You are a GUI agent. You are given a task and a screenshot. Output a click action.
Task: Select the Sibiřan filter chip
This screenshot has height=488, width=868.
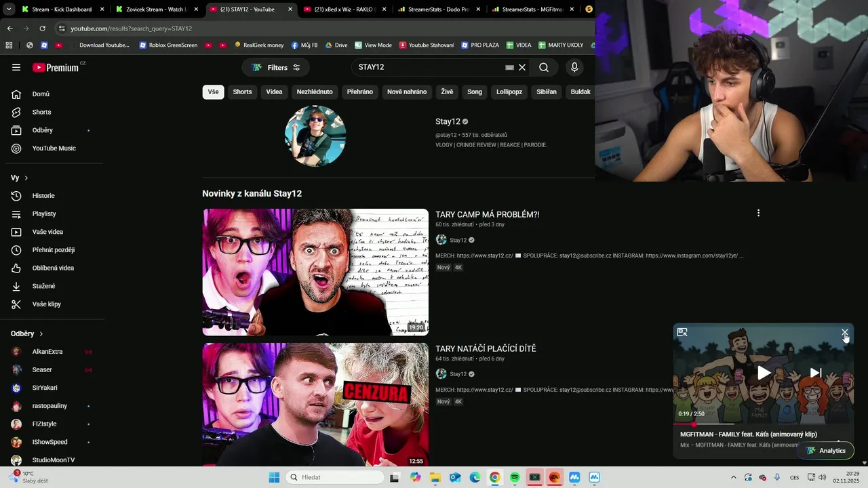547,92
